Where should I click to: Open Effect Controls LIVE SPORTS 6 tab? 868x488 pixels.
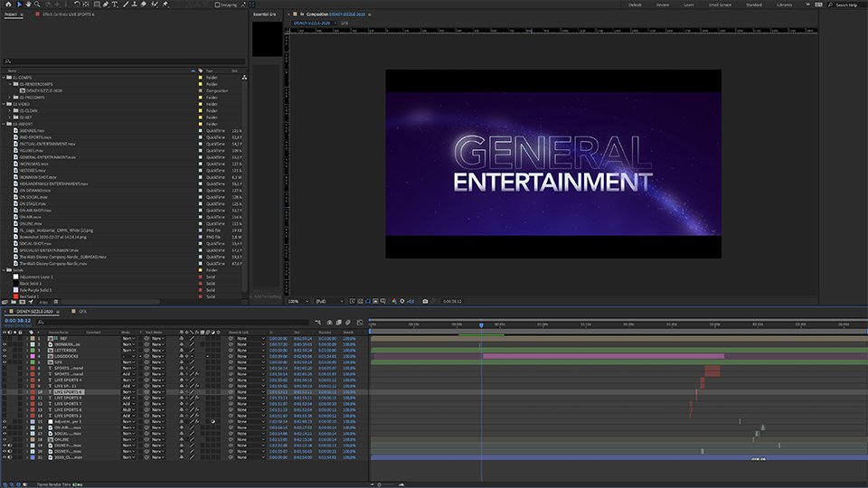click(x=68, y=14)
